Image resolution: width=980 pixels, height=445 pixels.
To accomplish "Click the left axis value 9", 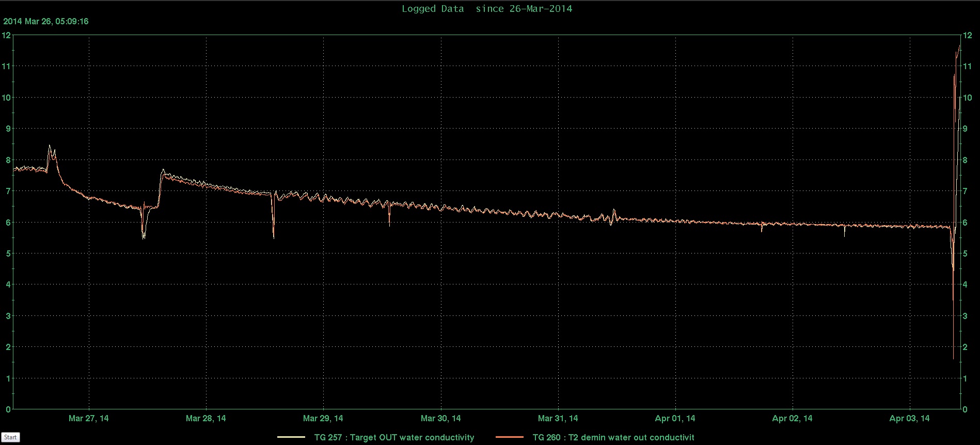I will [x=8, y=129].
